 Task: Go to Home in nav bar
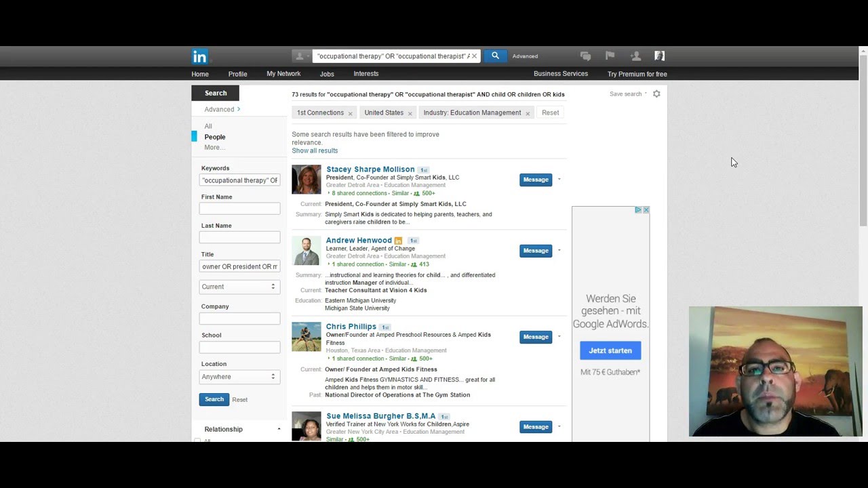[x=200, y=74]
